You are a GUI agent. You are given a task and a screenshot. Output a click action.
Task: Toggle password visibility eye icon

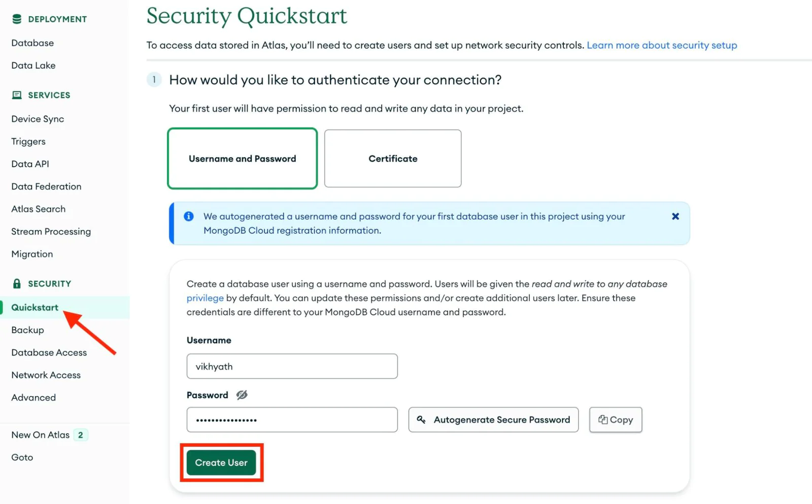(242, 395)
